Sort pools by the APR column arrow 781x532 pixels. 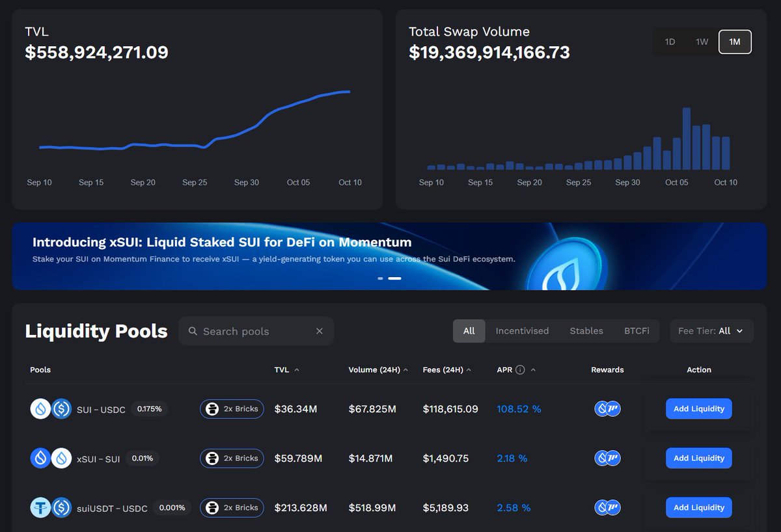[x=533, y=369]
